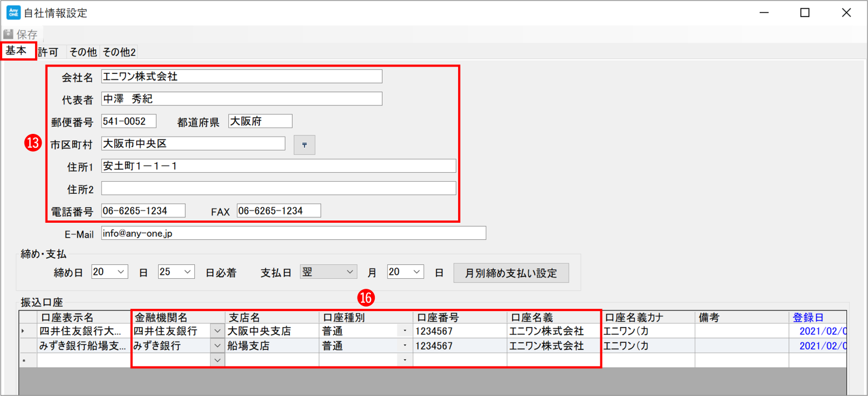The image size is (868, 396).
Task: Open the 支払日 day dropdown showing 20
Action: pos(417,272)
